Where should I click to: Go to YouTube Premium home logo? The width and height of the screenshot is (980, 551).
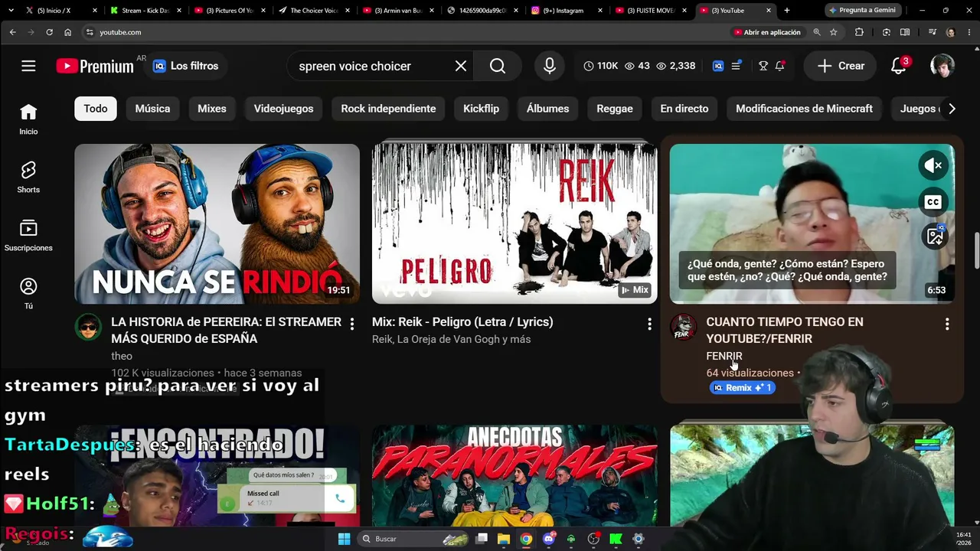95,66
